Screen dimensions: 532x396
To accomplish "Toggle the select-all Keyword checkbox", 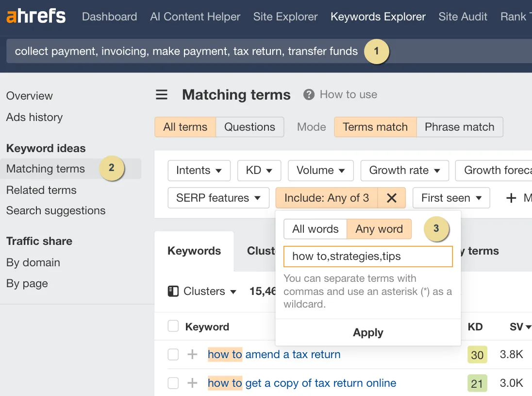I will pyautogui.click(x=173, y=326).
